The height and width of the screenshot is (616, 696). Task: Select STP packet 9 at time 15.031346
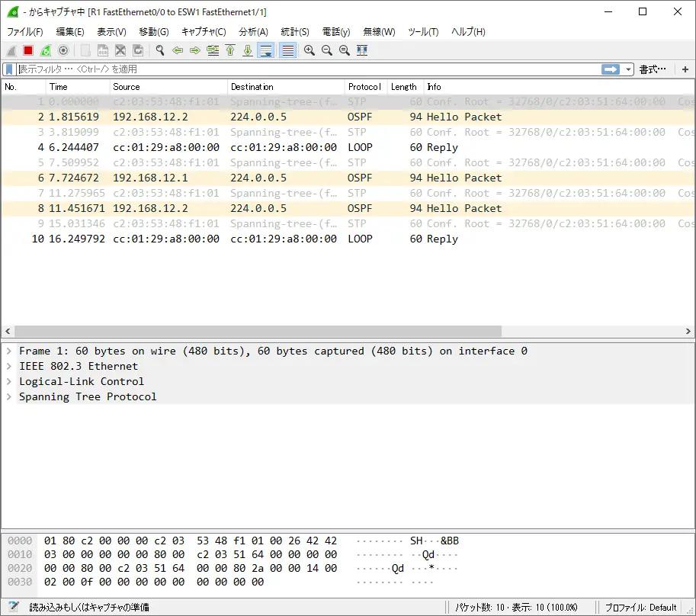coord(348,223)
